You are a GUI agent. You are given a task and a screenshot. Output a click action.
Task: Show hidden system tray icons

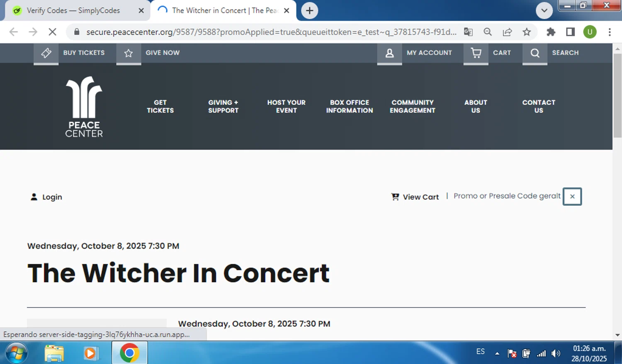click(497, 353)
